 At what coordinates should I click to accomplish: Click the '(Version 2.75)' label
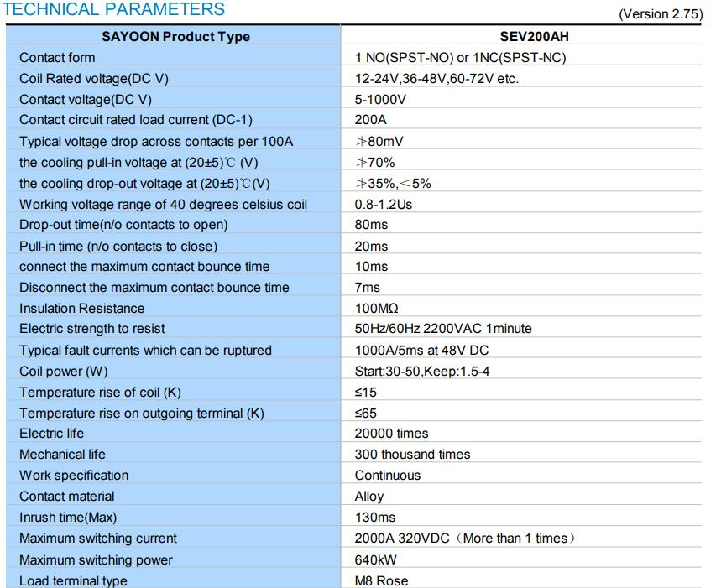pos(661,14)
